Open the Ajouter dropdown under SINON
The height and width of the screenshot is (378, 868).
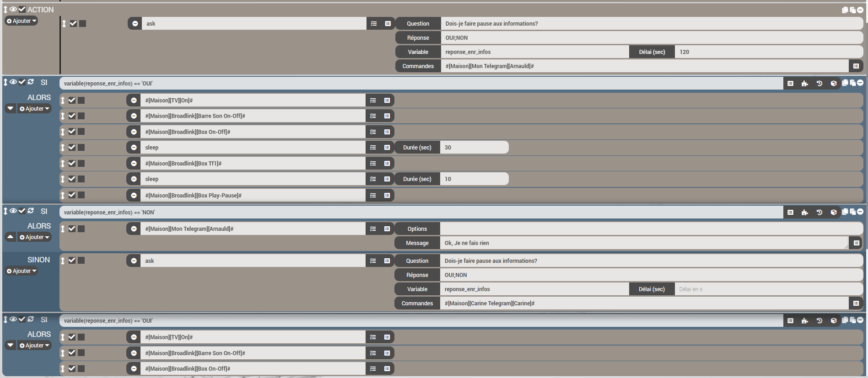point(22,271)
